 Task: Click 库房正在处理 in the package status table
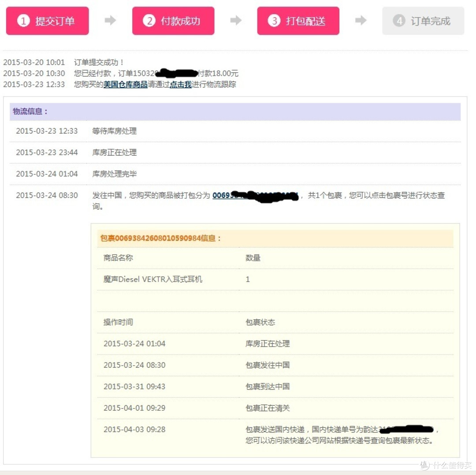point(268,344)
